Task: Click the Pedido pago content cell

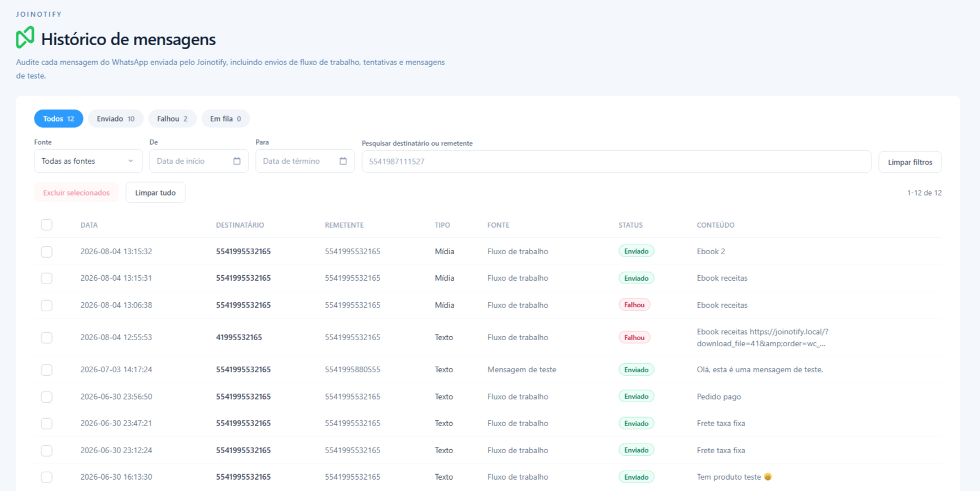Action: pos(719,397)
